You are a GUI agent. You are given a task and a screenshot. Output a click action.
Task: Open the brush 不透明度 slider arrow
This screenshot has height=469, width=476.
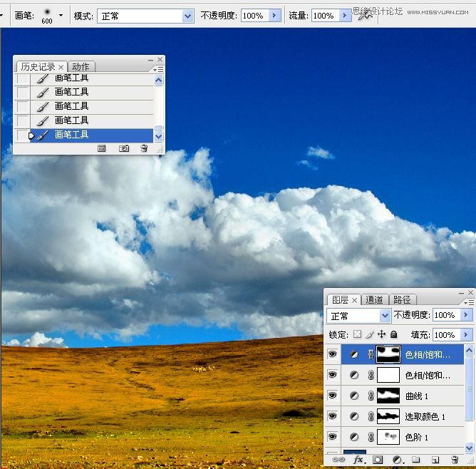(275, 16)
